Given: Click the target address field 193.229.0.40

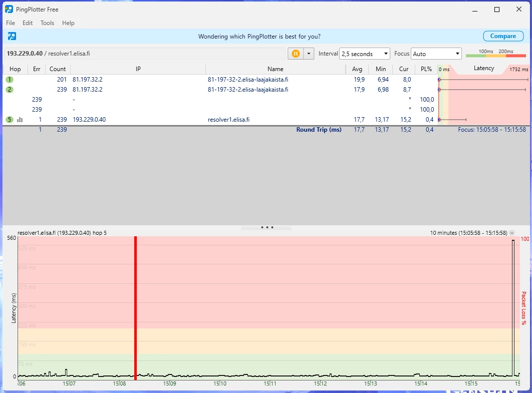Looking at the screenshot, I should 145,54.
